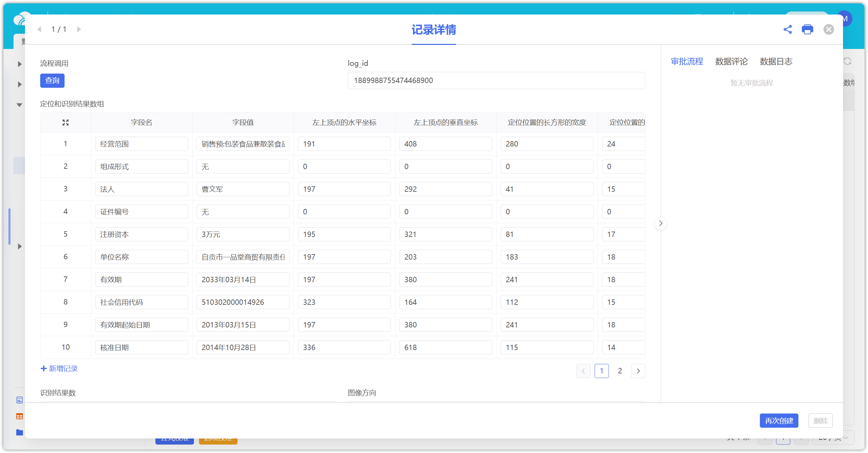Viewport: 868px width, 453px height.
Task: Switch to the 数据日志 tab
Action: (x=776, y=61)
